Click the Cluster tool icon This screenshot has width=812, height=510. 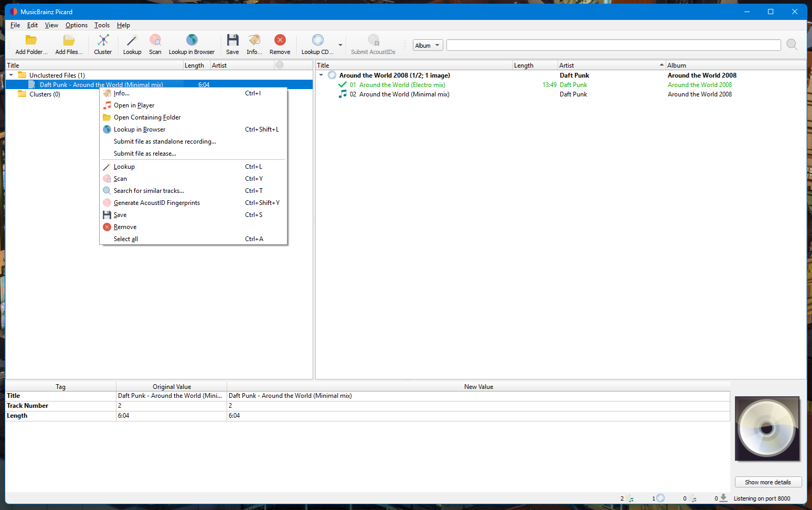coord(103,41)
